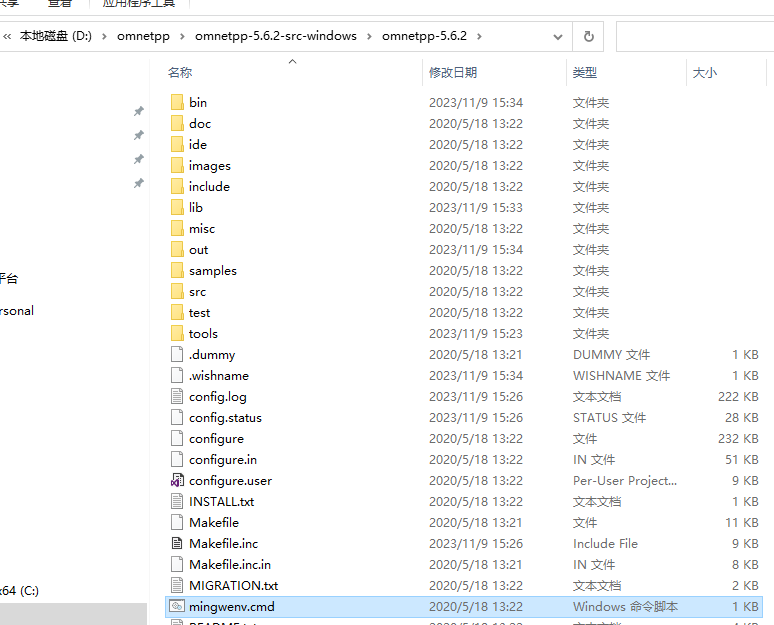The height and width of the screenshot is (625, 774).
Task: Click the config.status file icon
Action: tap(177, 417)
